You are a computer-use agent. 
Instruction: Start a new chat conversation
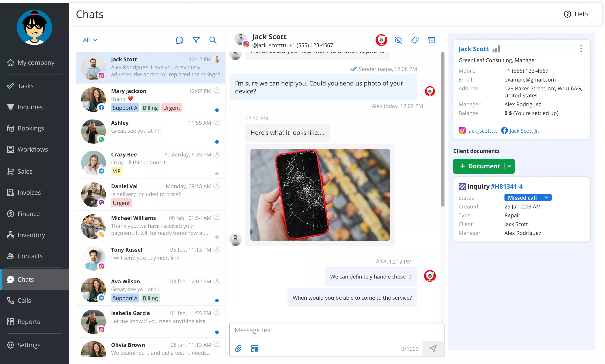tap(179, 40)
